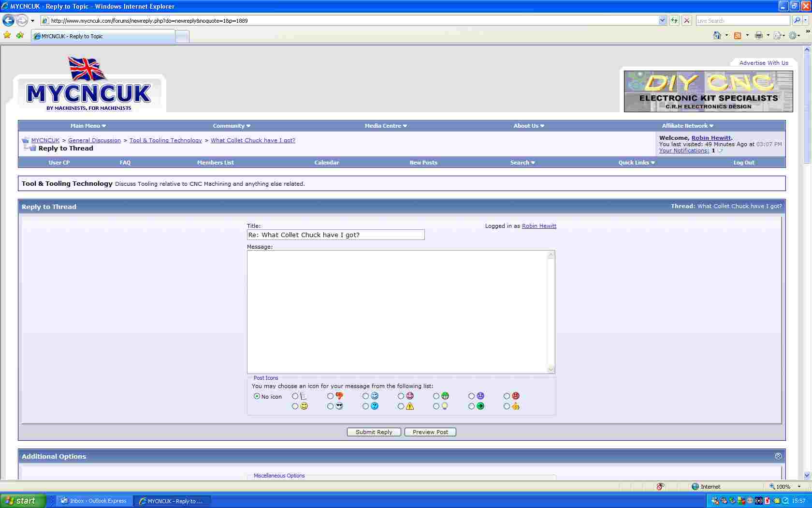Screen dimensions: 812x508
Task: Open the Members List navbar item
Action: (x=215, y=163)
